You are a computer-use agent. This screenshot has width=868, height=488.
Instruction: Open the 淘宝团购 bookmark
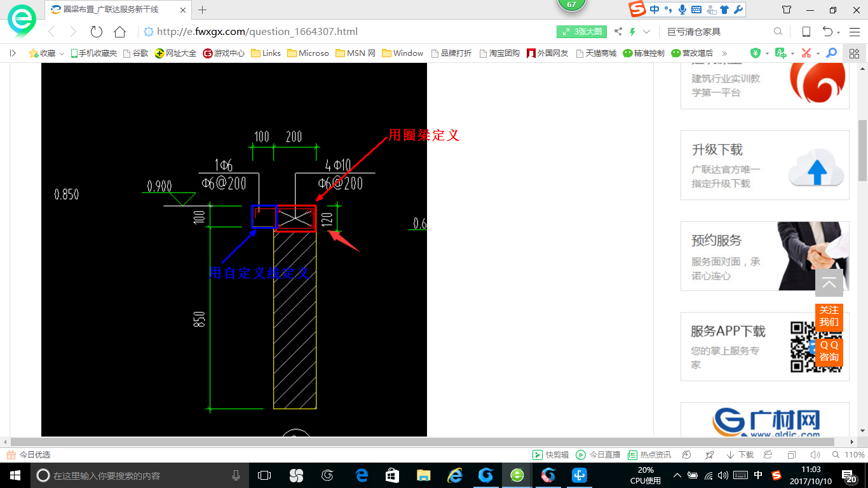[x=499, y=53]
